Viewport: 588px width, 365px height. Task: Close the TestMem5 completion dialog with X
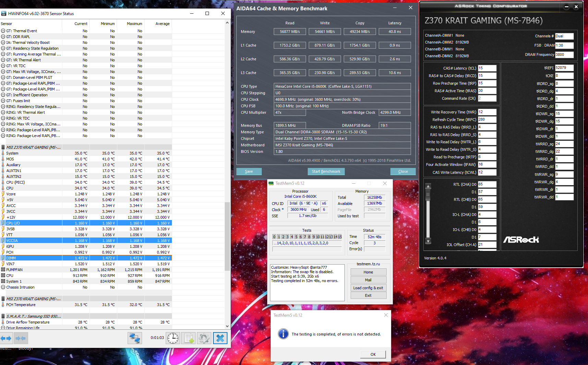386,315
